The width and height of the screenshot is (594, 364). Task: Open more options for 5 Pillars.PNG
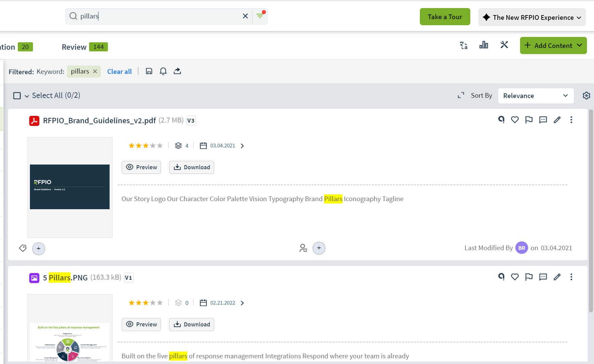(x=571, y=277)
